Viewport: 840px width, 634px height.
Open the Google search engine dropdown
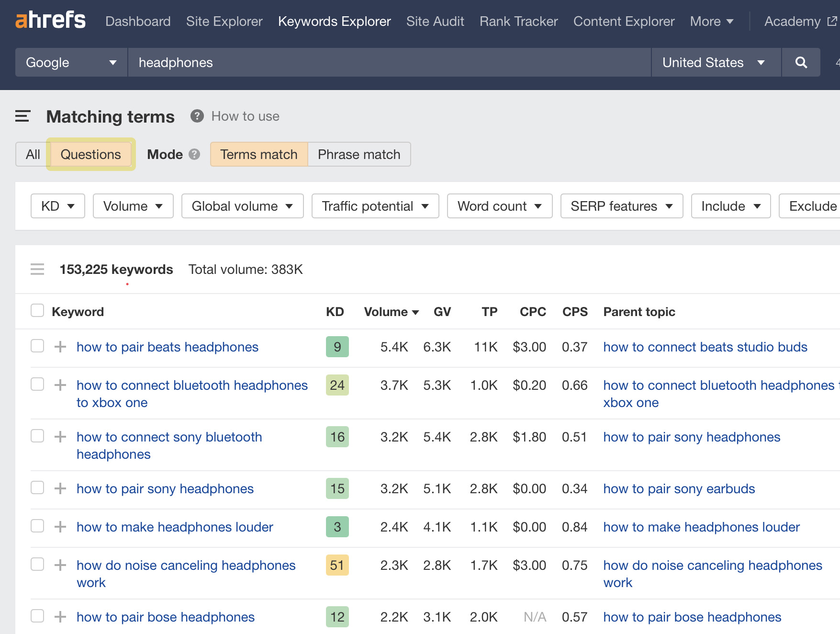pyautogui.click(x=71, y=62)
